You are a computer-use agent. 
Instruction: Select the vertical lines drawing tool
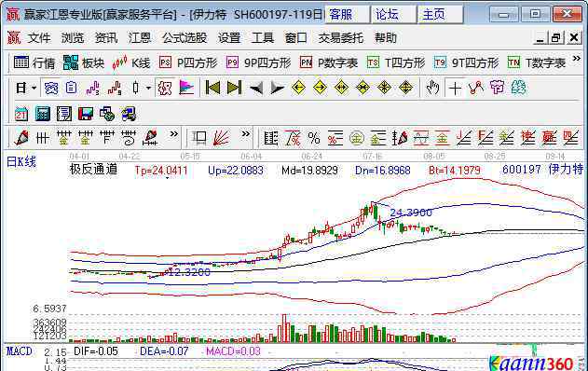42,138
